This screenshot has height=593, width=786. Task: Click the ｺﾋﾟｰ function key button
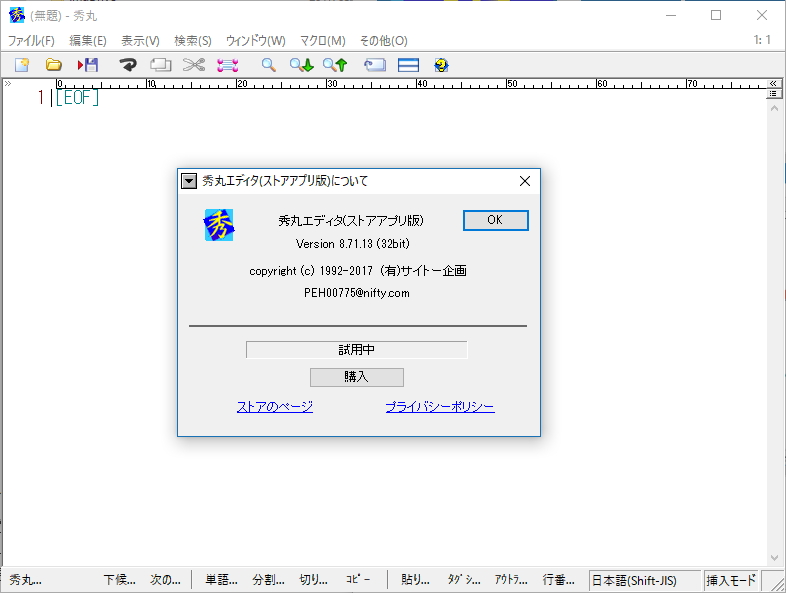(358, 580)
